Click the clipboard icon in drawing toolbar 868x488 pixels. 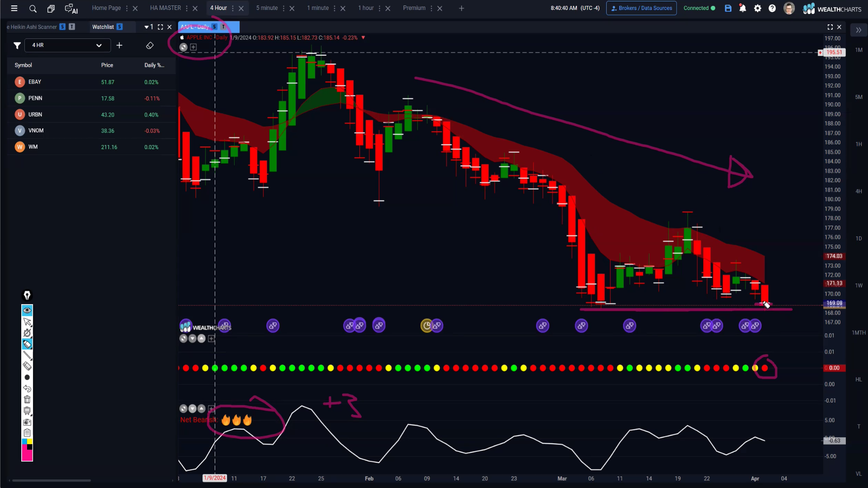[27, 433]
